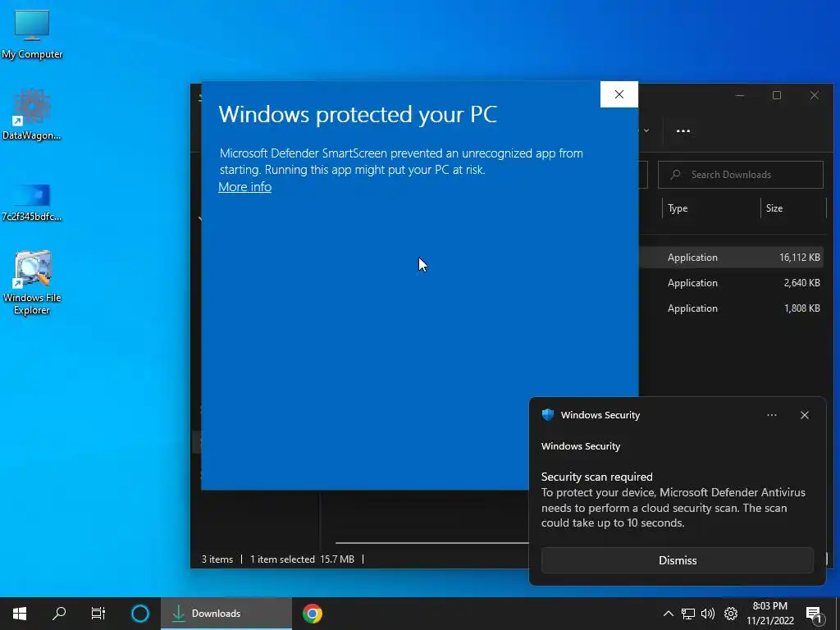Show hidden system tray icons
The image size is (840, 630).
pos(668,614)
